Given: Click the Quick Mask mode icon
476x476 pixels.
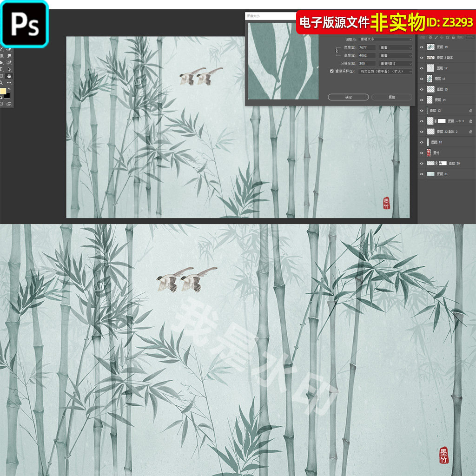Looking at the screenshot, I should coord(1,104).
